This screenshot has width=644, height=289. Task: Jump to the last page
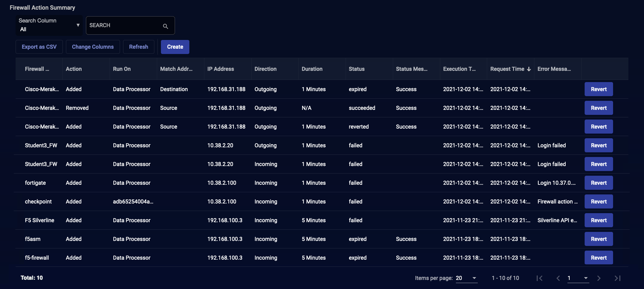pos(617,278)
